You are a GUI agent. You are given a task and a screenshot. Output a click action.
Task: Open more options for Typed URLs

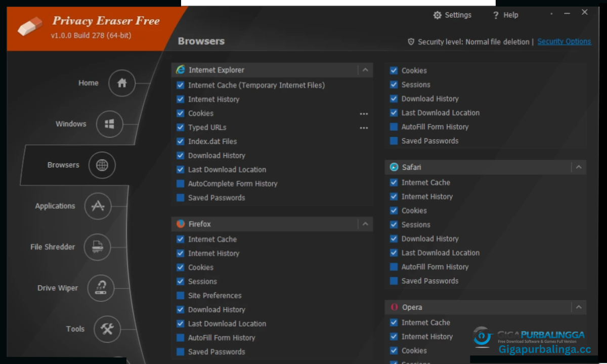pyautogui.click(x=364, y=128)
